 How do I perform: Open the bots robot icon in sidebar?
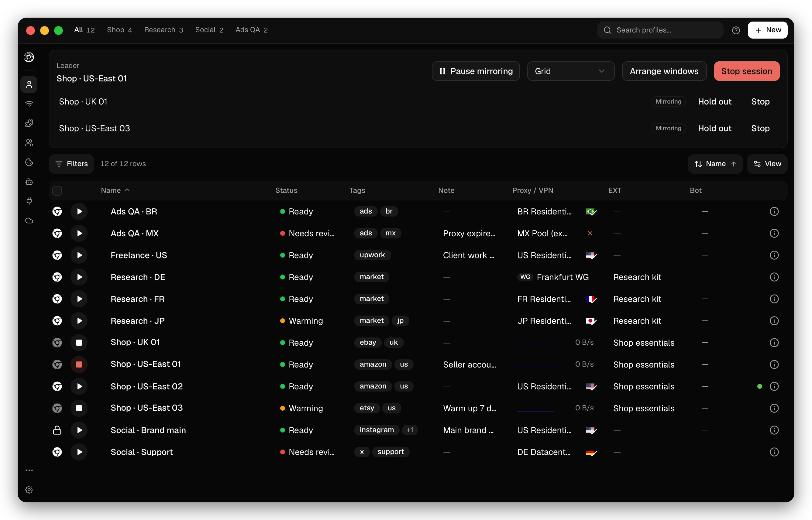tap(29, 182)
